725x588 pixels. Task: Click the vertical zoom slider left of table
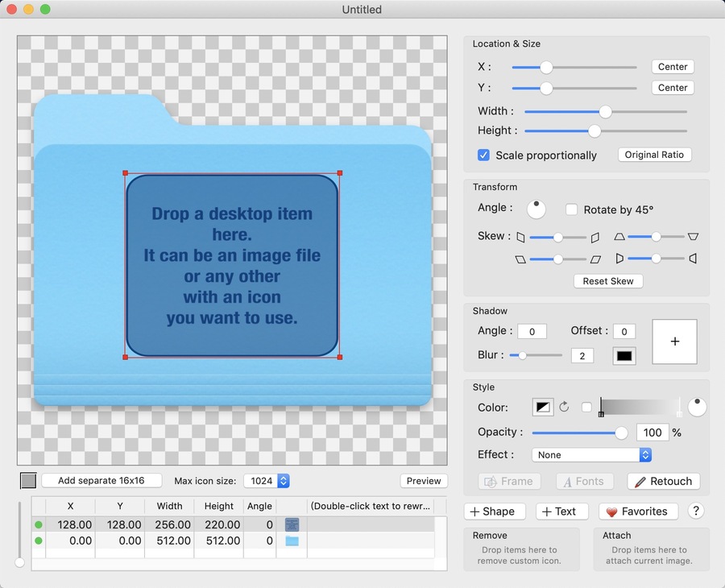point(19,534)
